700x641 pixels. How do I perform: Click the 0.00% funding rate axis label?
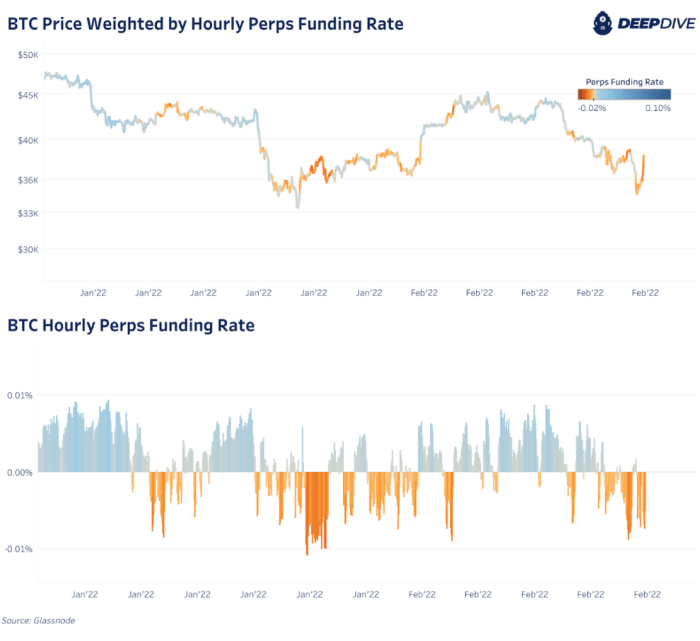point(21,472)
